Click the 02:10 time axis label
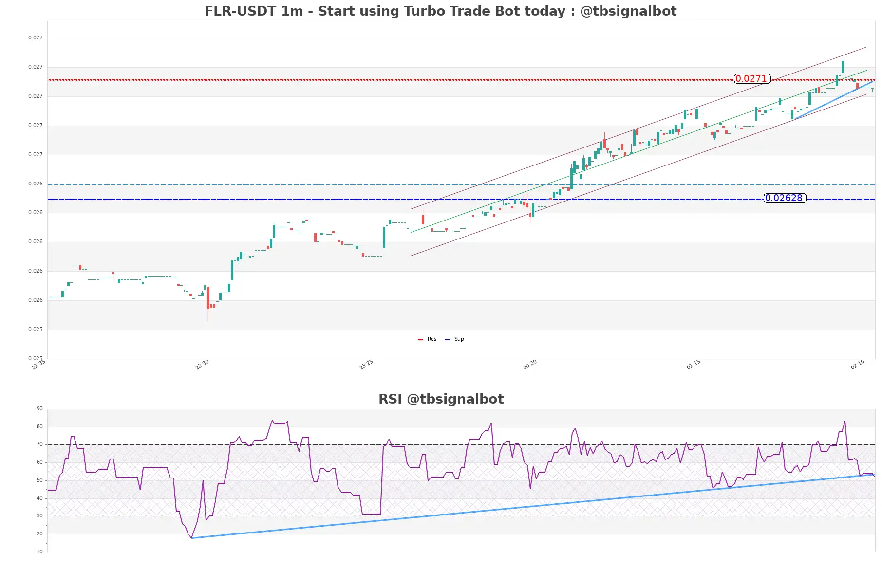 (x=858, y=365)
